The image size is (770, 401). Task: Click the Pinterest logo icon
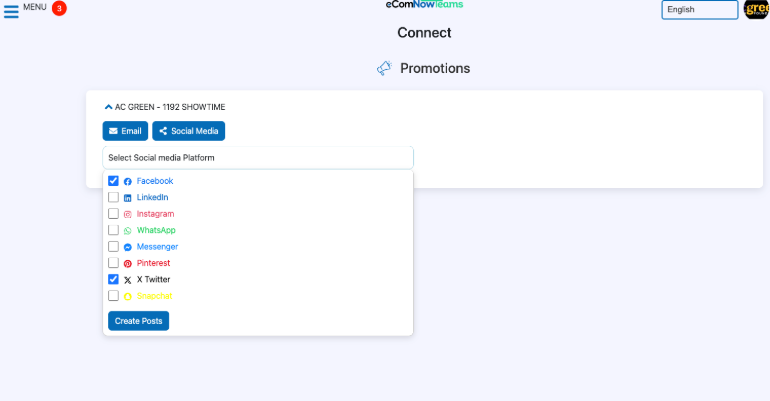pos(128,264)
